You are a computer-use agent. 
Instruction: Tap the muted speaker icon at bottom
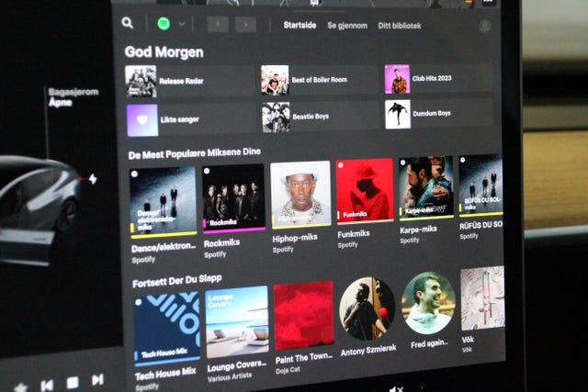click(x=395, y=389)
